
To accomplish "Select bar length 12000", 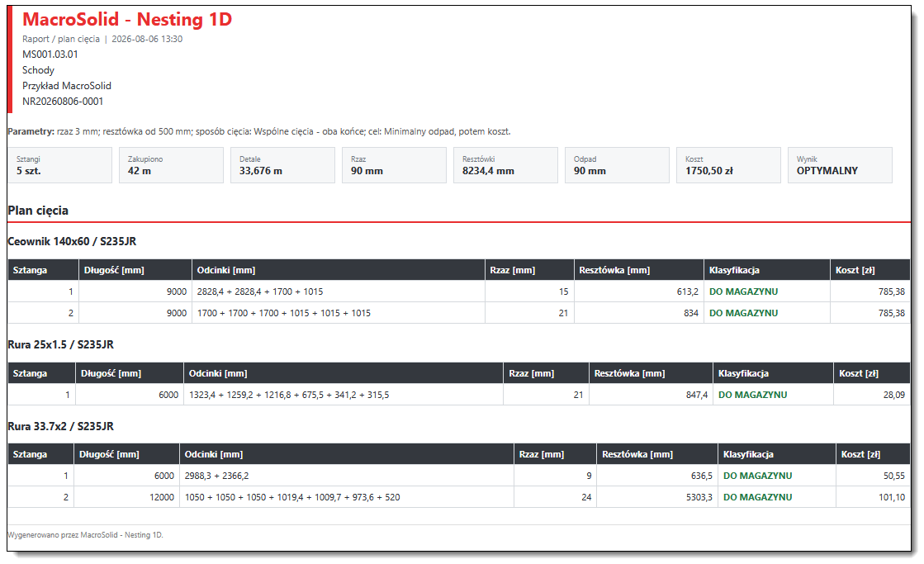I will tap(162, 497).
